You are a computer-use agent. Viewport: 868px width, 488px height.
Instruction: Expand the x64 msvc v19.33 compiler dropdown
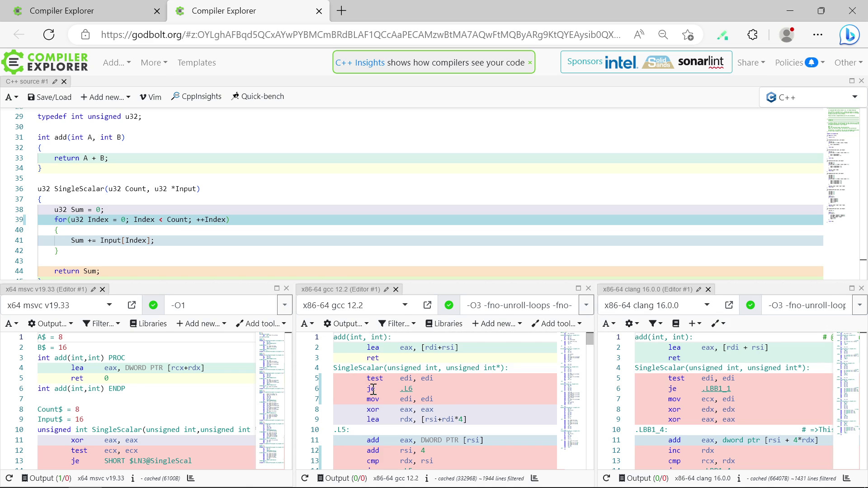pyautogui.click(x=109, y=305)
